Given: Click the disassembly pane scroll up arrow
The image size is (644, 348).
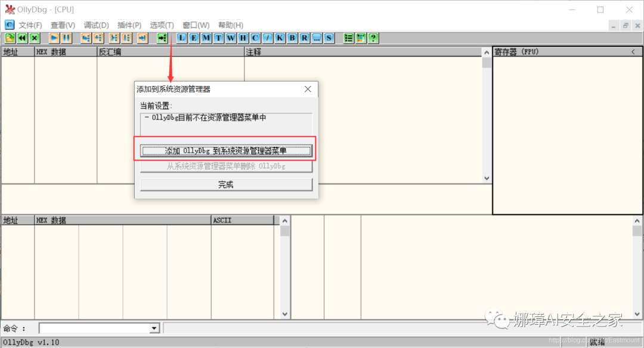Looking at the screenshot, I should pos(487,53).
